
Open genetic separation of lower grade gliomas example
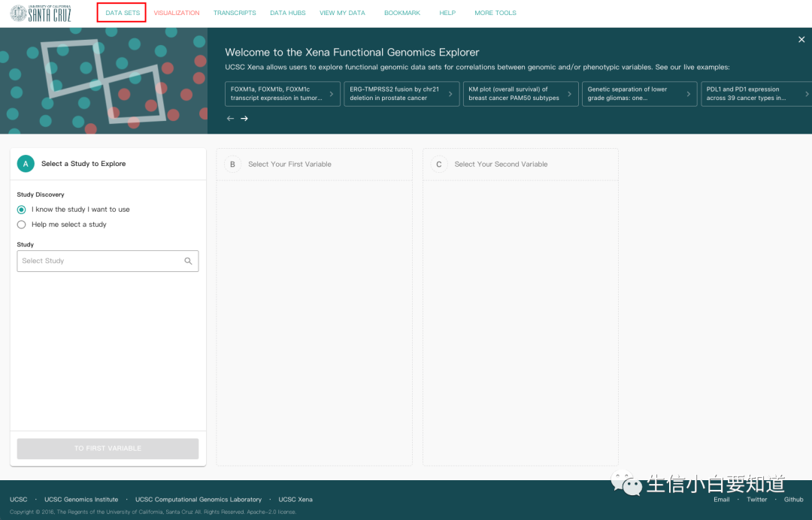[x=640, y=94]
